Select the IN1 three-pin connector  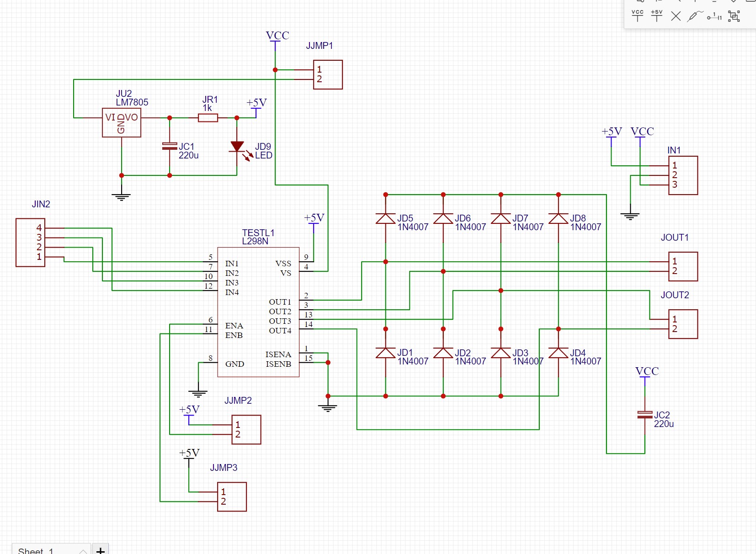[x=683, y=175]
